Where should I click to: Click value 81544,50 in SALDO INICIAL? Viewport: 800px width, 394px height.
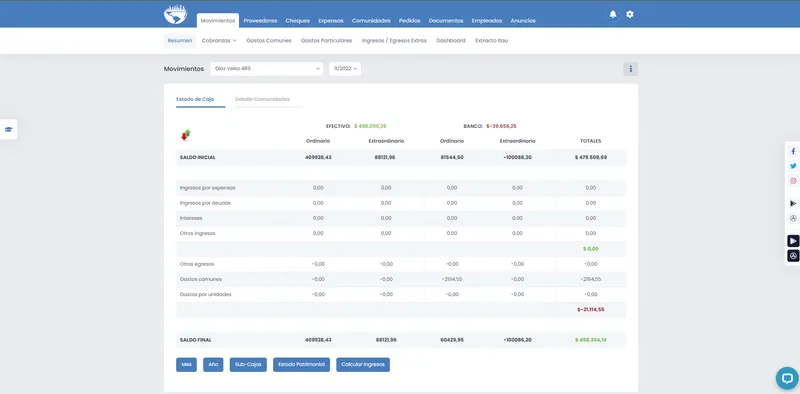(x=452, y=158)
